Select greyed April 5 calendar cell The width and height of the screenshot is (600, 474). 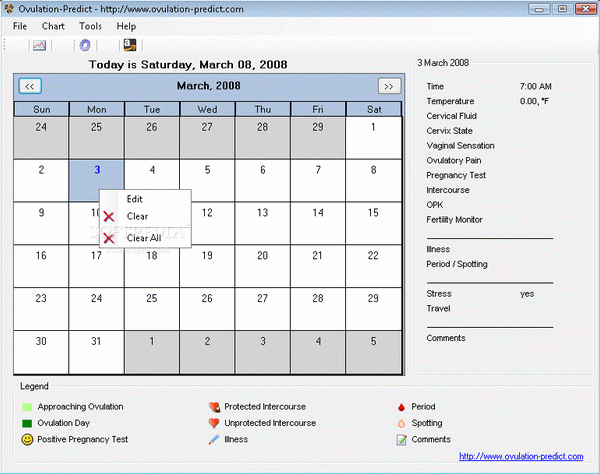(373, 352)
